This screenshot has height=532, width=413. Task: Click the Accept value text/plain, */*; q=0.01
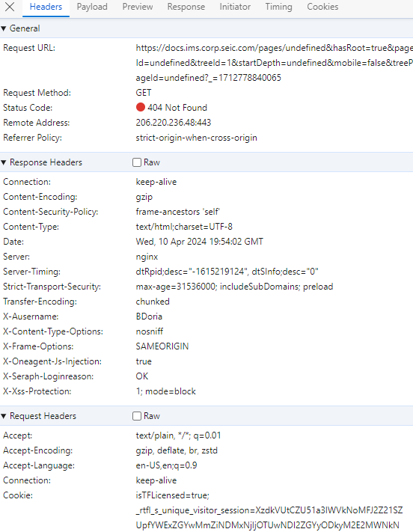[179, 435]
